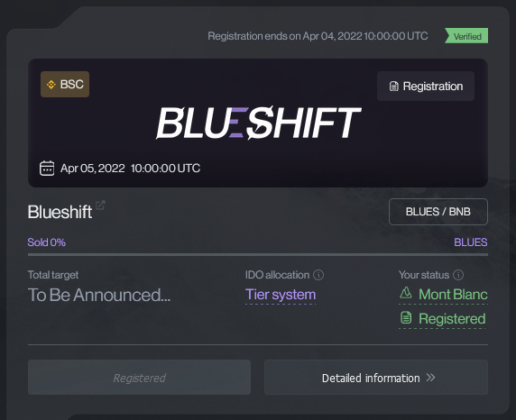The image size is (516, 420).
Task: Click the double chevron on Detailed information
Action: click(430, 378)
